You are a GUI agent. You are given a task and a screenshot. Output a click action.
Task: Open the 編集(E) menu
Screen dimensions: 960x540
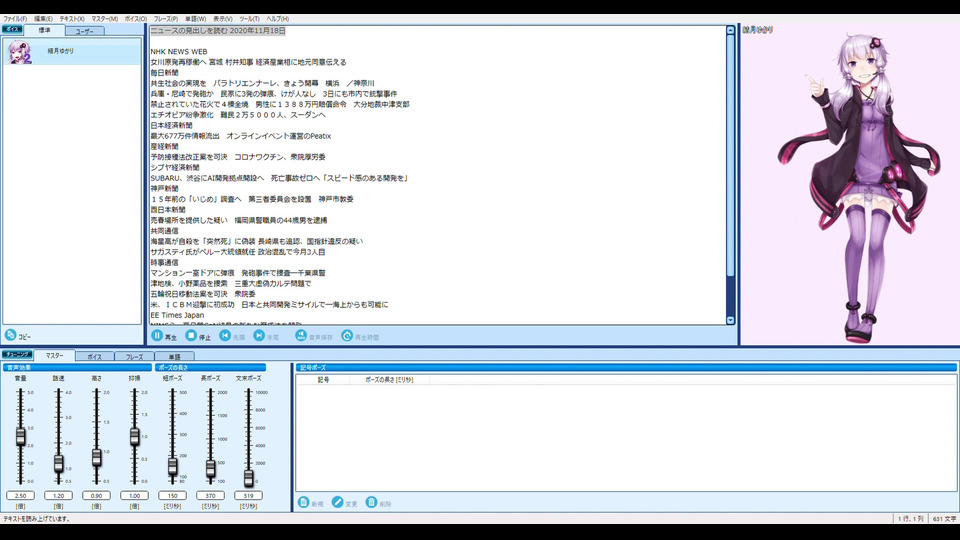click(43, 19)
